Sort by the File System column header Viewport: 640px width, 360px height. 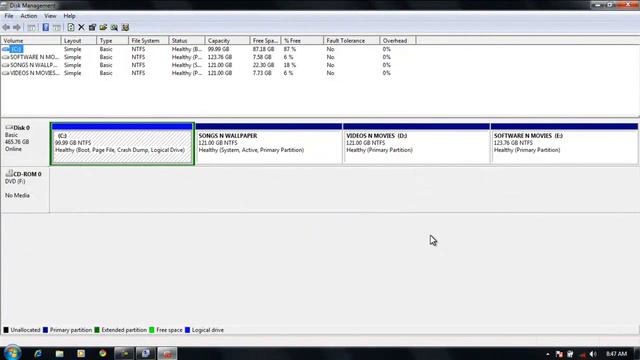[149, 41]
